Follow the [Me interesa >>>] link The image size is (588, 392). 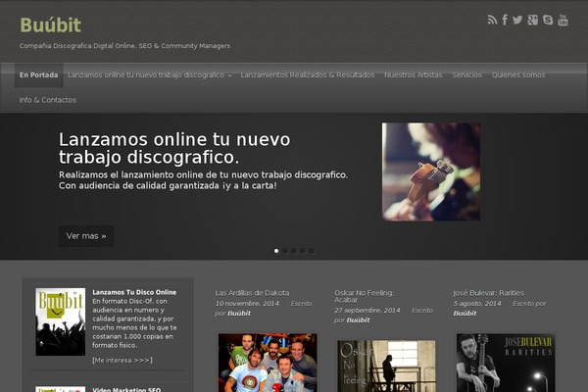click(x=122, y=360)
